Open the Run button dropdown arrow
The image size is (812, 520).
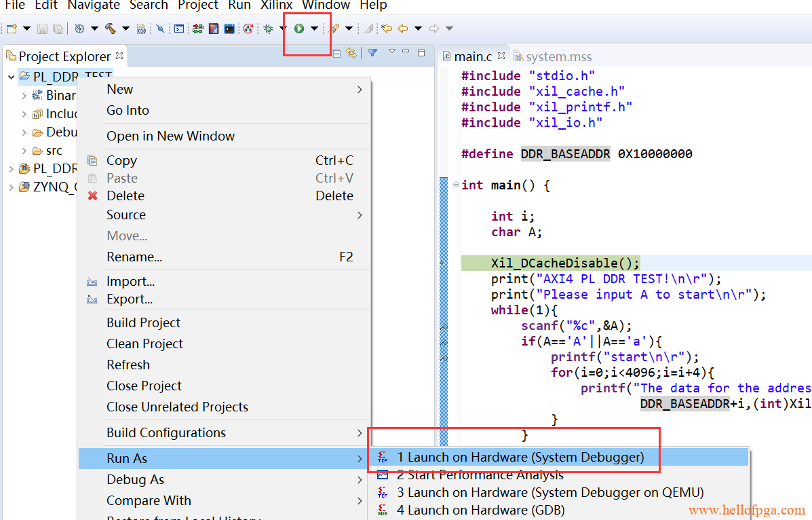click(x=314, y=29)
